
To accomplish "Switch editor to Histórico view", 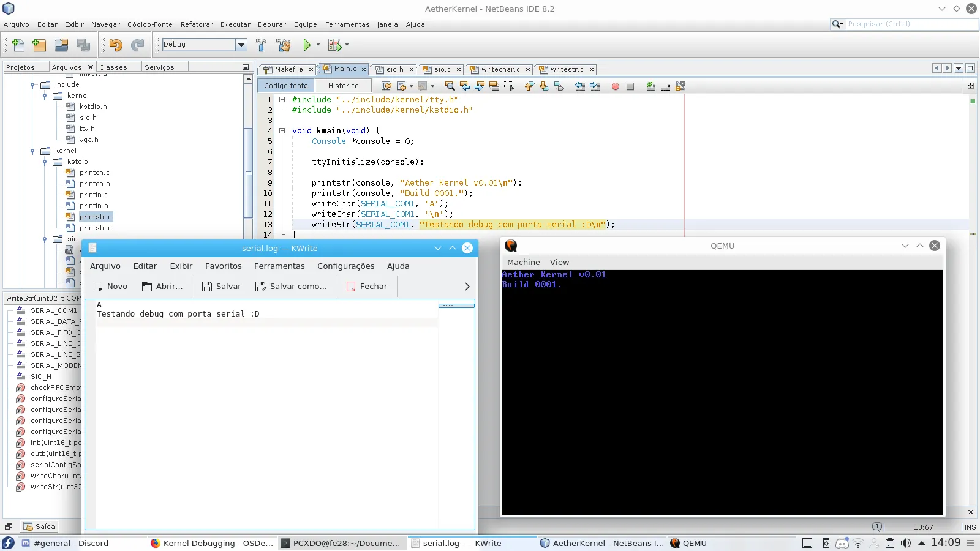I will tap(343, 86).
